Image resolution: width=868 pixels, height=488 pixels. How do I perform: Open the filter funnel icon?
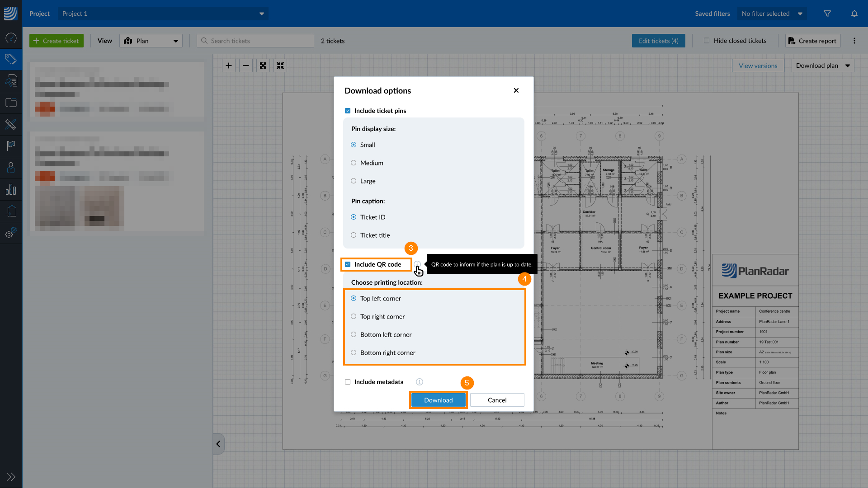click(827, 14)
